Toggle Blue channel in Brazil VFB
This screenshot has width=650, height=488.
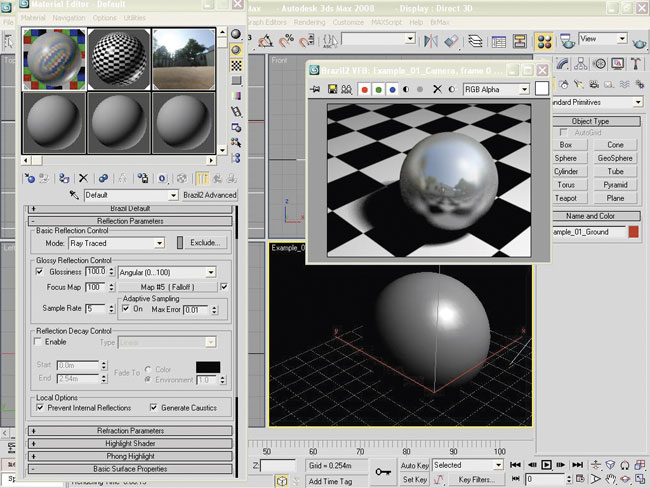(392, 89)
